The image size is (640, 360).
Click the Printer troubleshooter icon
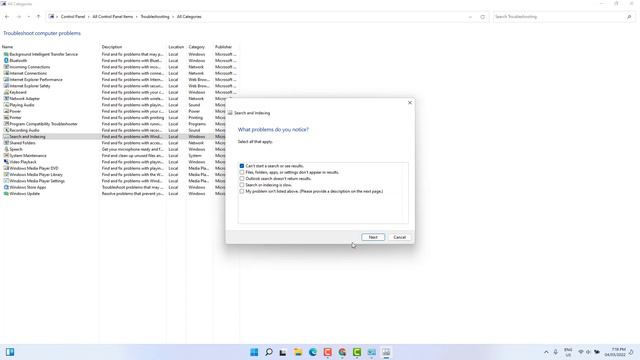click(x=6, y=117)
